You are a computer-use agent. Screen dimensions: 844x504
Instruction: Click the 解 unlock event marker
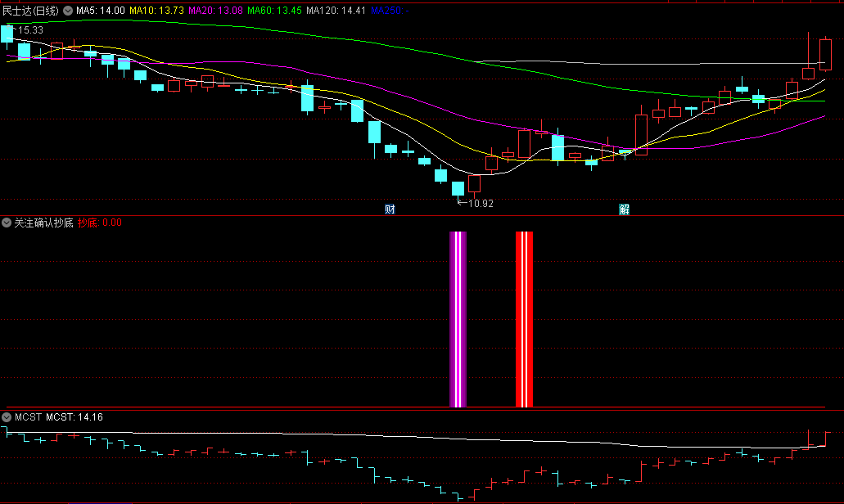pos(624,209)
